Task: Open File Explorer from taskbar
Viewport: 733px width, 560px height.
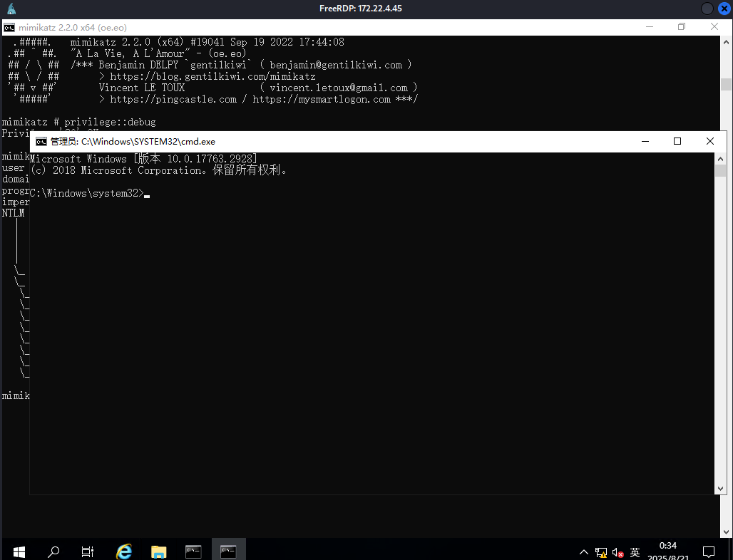Action: [x=158, y=551]
